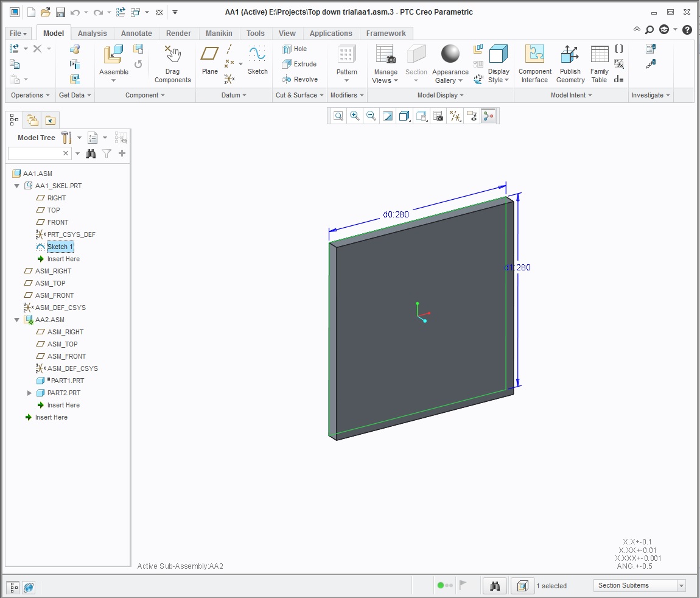Viewport: 700px width, 598px height.
Task: Open the Cut & Surface group dropdown
Action: [299, 95]
